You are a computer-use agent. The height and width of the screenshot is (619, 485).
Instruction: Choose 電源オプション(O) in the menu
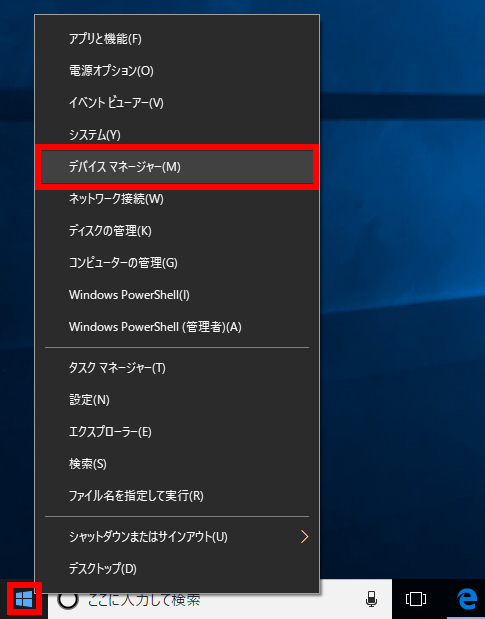(x=177, y=71)
